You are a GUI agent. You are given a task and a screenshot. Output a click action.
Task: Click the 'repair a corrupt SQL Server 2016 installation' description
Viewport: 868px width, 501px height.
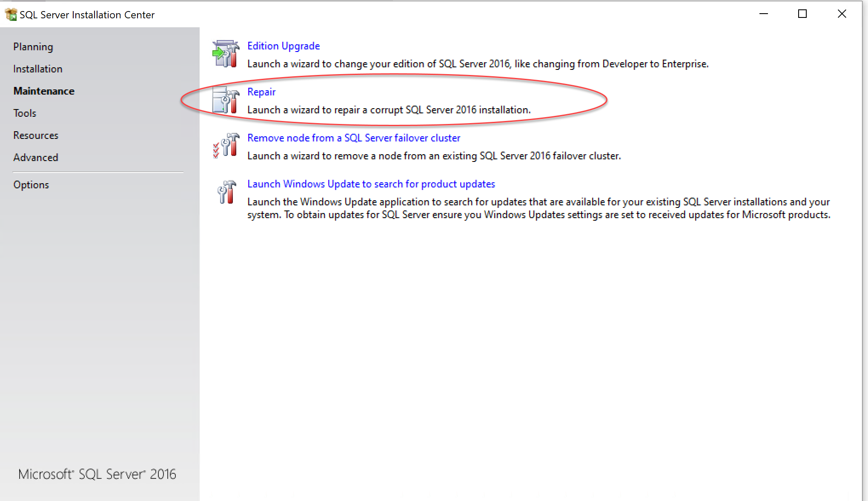click(389, 109)
